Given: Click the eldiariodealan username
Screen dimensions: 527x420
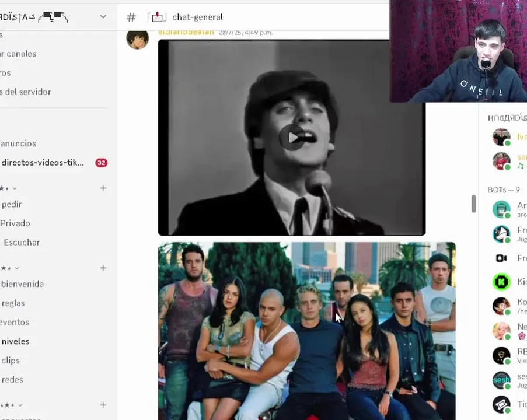Looking at the screenshot, I should (x=186, y=33).
